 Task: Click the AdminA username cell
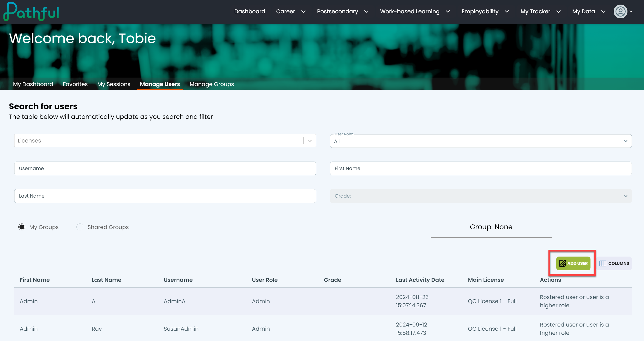[x=175, y=301]
